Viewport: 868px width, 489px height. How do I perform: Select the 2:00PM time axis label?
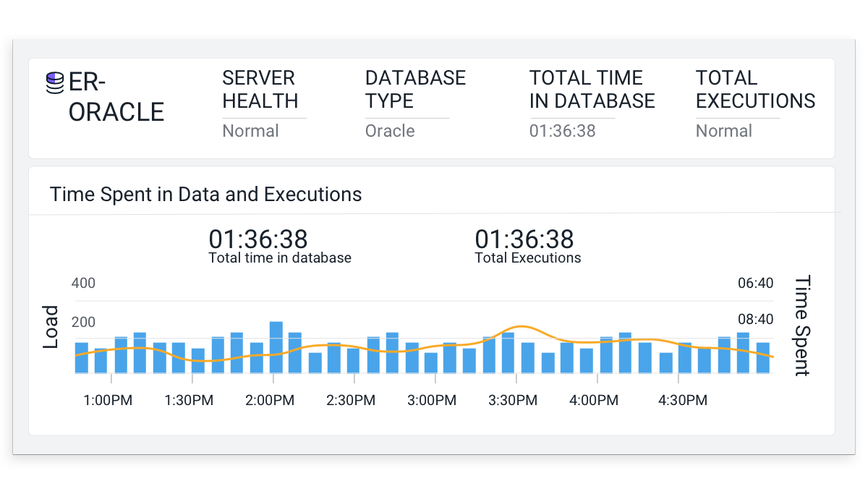(270, 400)
